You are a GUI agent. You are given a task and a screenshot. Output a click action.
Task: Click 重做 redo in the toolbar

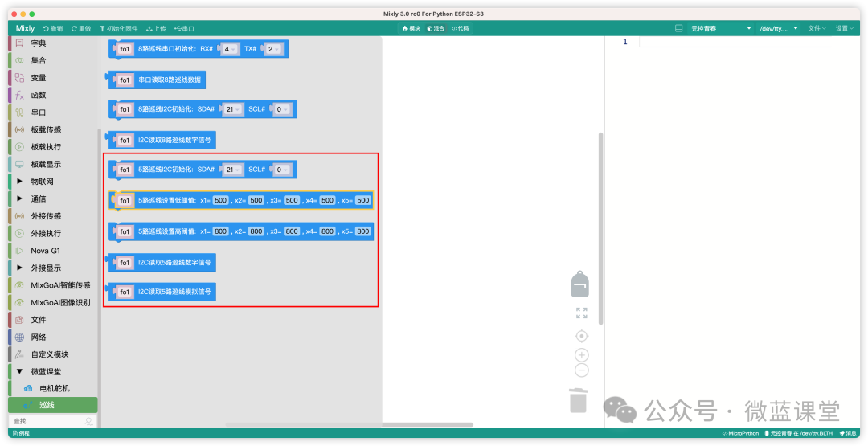coord(81,28)
